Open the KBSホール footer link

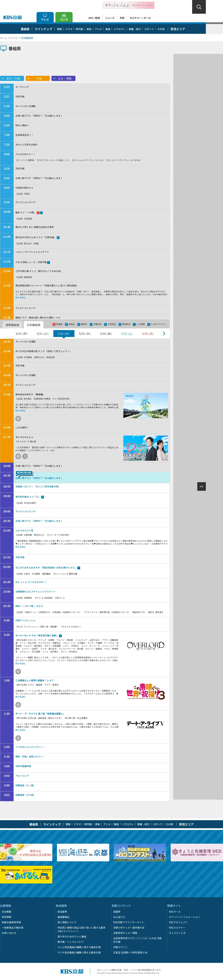(x=175, y=912)
